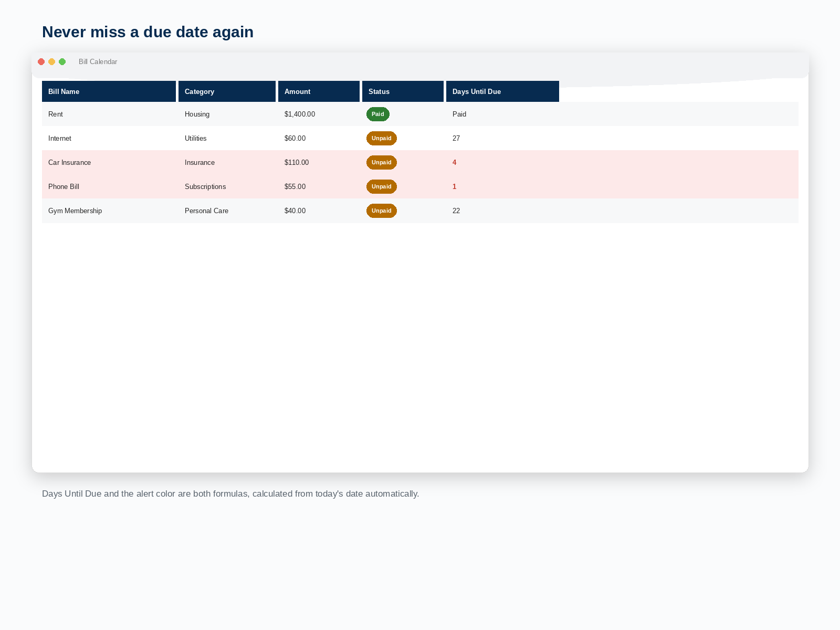Viewport: 840px width, 630px height.
Task: Click the Unpaid badge for Car Insurance
Action: click(x=382, y=162)
